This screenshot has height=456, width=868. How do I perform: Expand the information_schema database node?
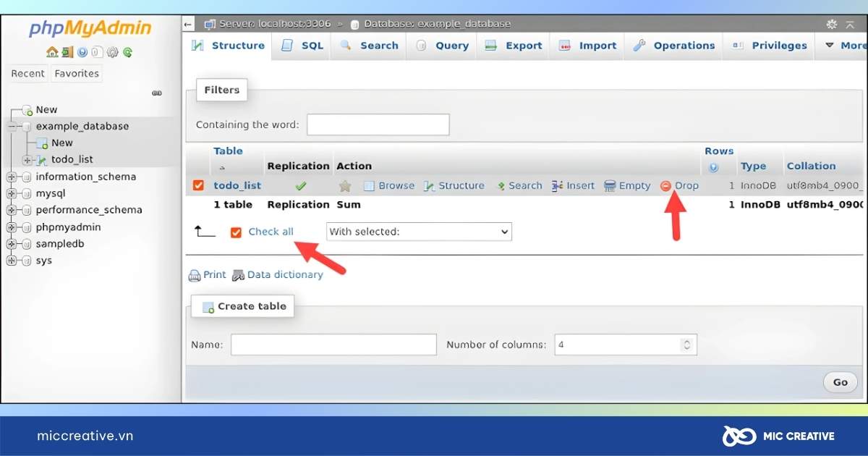11,177
